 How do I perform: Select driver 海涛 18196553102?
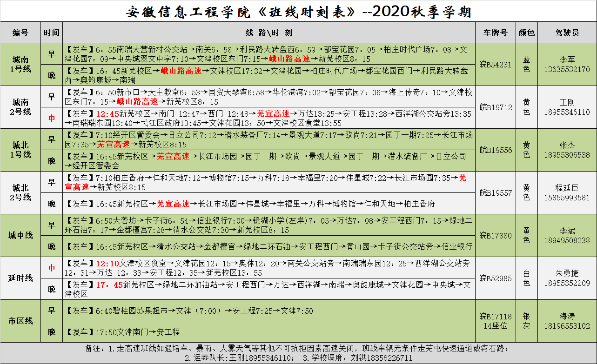click(567, 321)
